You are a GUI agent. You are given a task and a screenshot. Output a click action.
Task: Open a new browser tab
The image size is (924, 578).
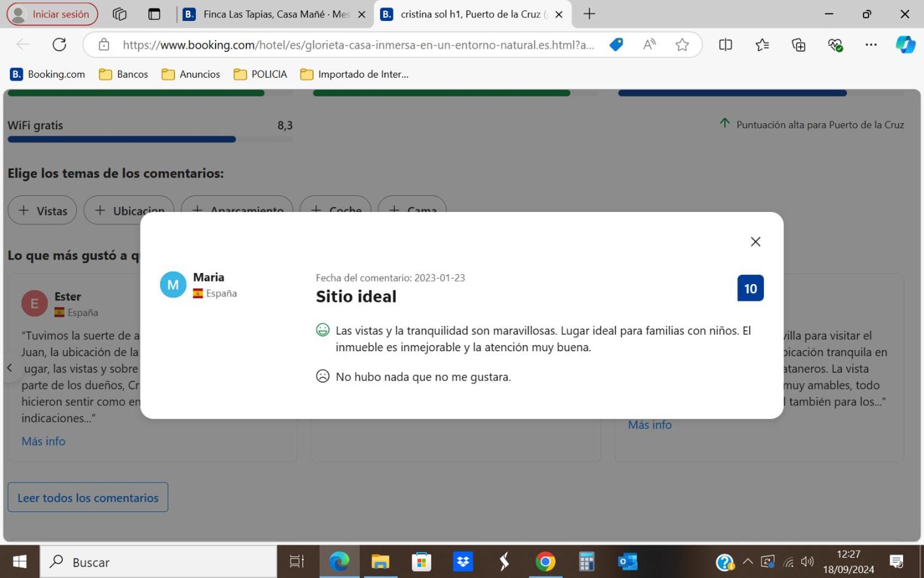(x=589, y=14)
